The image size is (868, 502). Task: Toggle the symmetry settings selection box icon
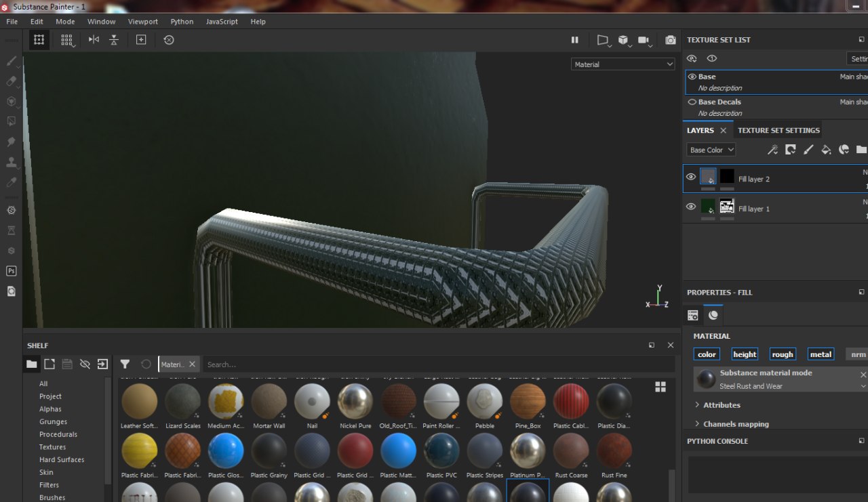coord(39,40)
